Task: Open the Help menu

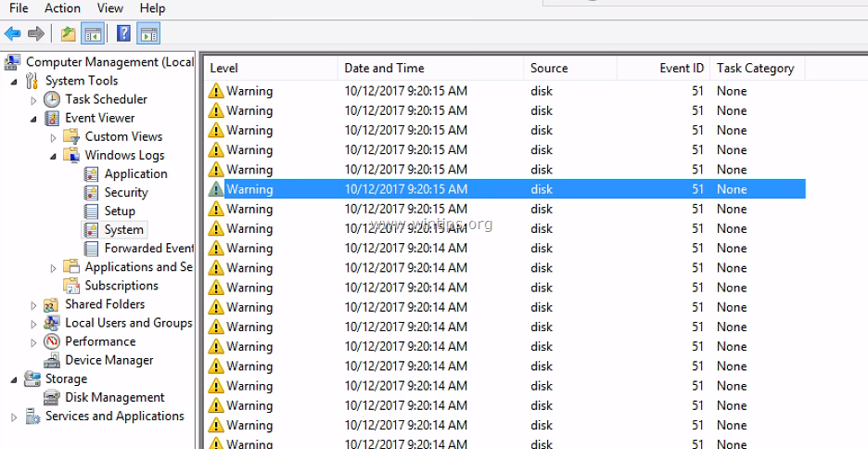Action: point(152,8)
